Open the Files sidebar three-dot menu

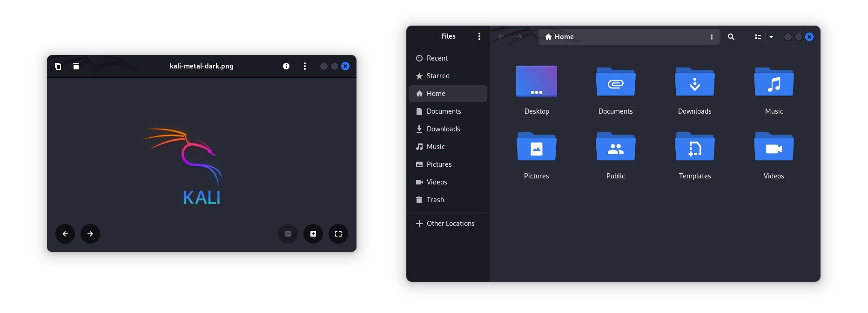pos(479,36)
